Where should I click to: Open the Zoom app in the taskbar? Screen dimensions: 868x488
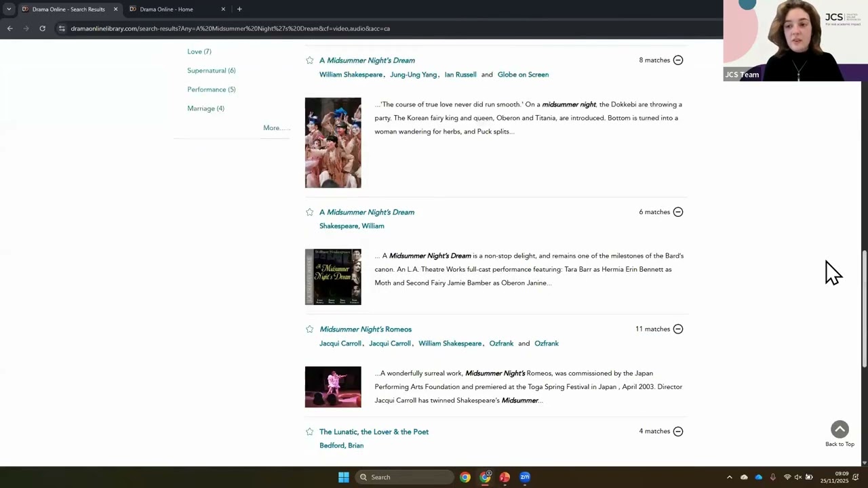click(525, 477)
